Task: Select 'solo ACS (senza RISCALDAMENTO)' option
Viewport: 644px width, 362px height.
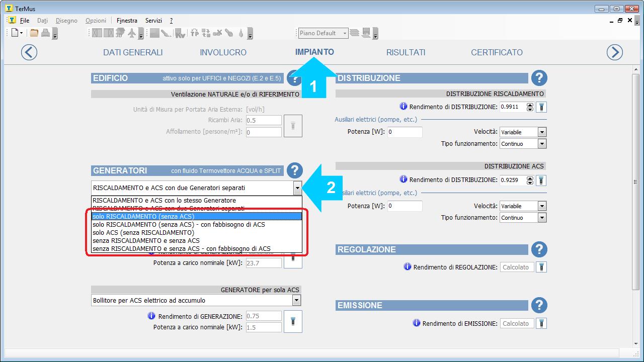Action: 143,232
